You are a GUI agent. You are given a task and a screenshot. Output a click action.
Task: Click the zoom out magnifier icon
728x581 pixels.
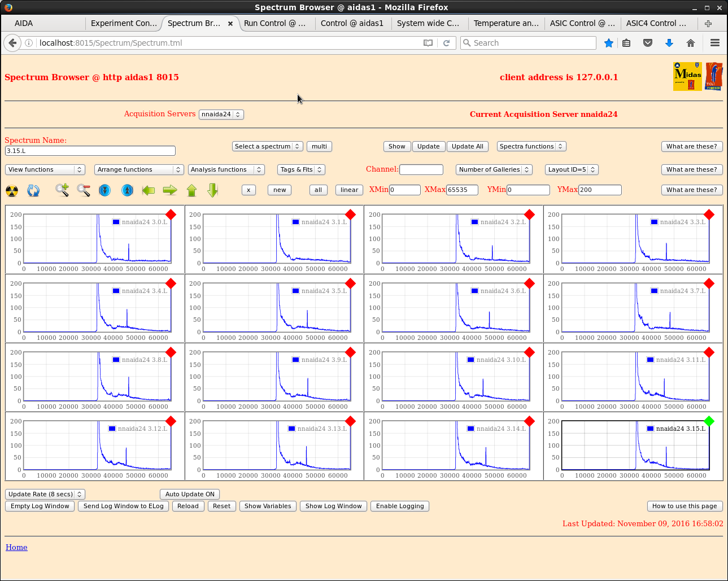click(x=84, y=190)
